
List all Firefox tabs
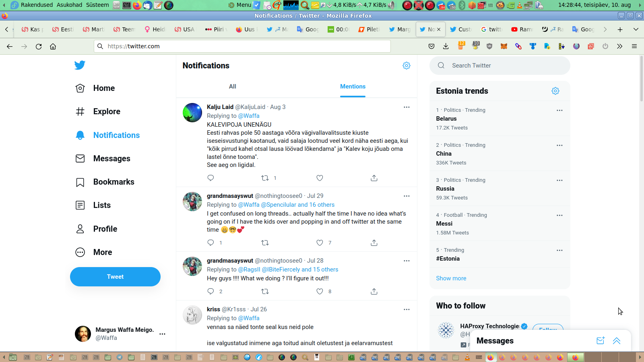[x=636, y=29]
